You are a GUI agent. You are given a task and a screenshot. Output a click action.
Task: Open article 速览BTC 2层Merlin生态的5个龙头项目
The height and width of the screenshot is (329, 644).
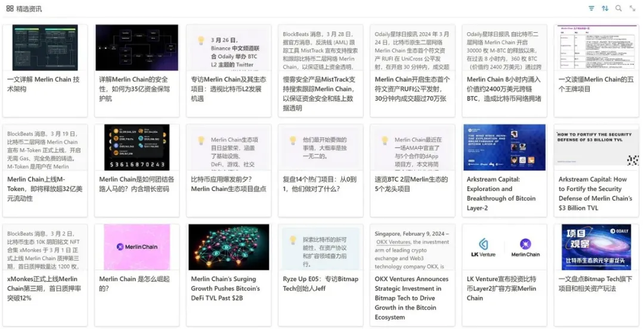coord(411,185)
